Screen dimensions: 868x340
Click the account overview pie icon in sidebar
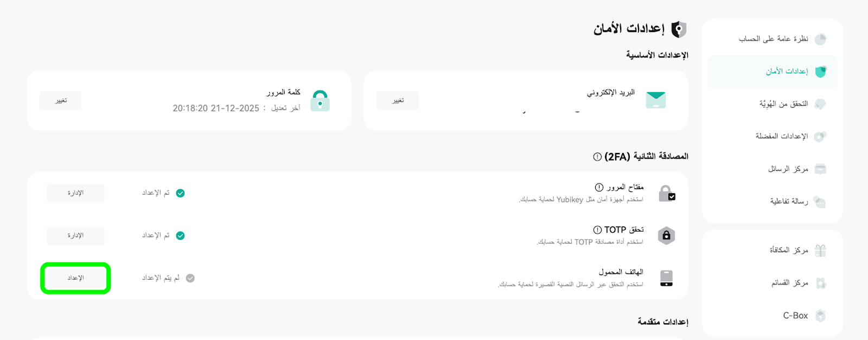pos(820,39)
